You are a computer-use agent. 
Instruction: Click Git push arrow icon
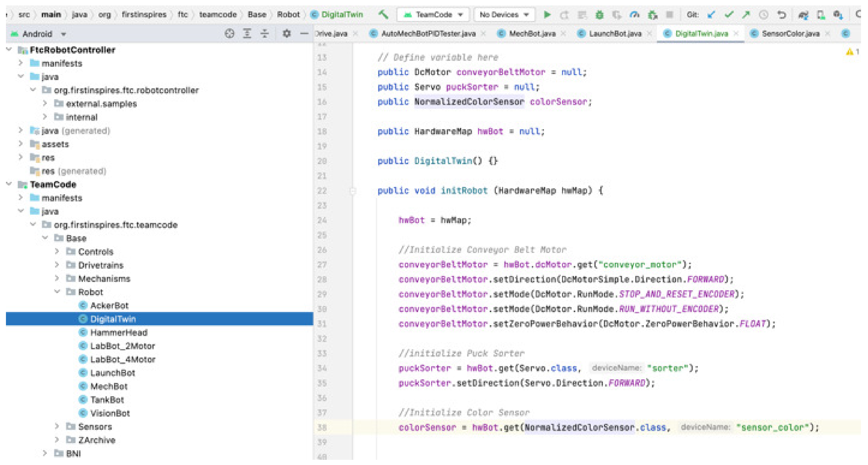coord(746,14)
